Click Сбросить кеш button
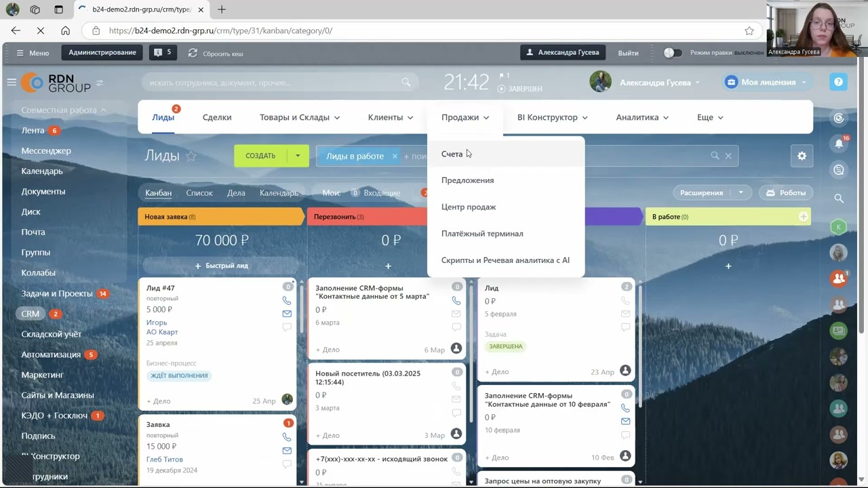Image resolution: width=868 pixels, height=488 pixels. pyautogui.click(x=216, y=53)
